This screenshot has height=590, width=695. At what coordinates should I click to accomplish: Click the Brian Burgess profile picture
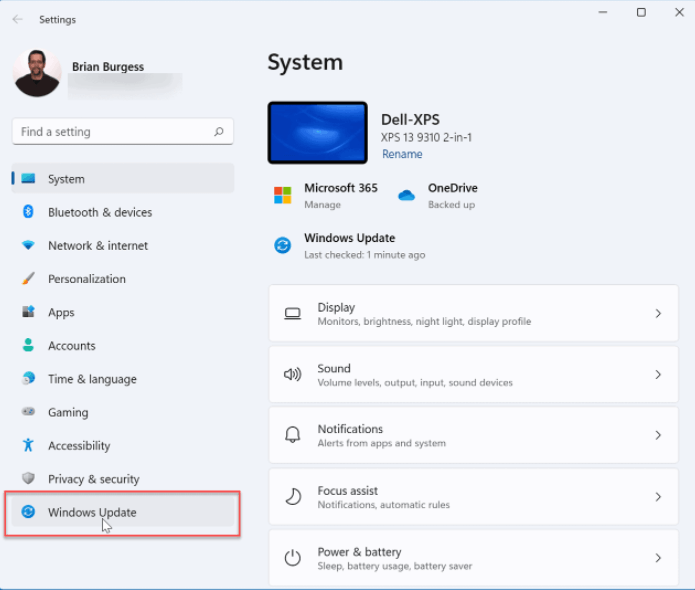37,73
